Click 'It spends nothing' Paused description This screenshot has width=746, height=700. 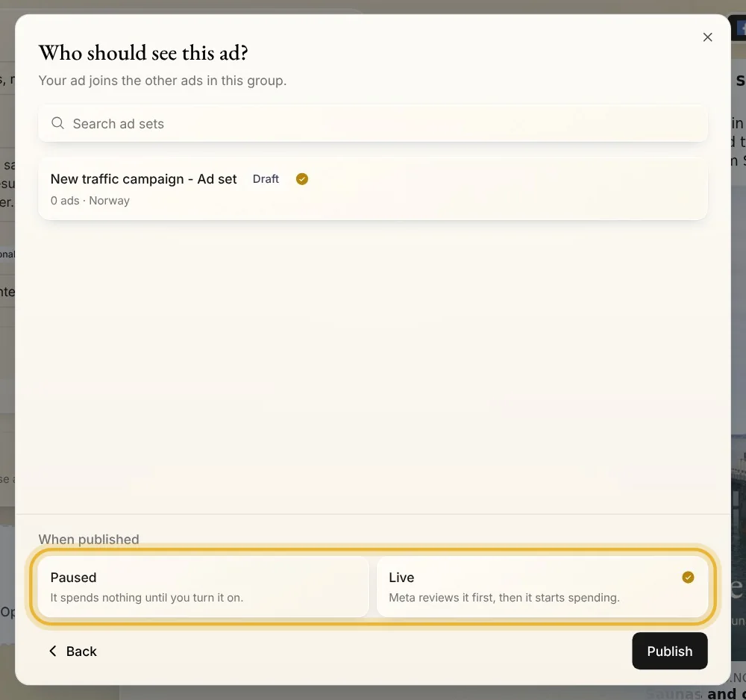(x=146, y=597)
